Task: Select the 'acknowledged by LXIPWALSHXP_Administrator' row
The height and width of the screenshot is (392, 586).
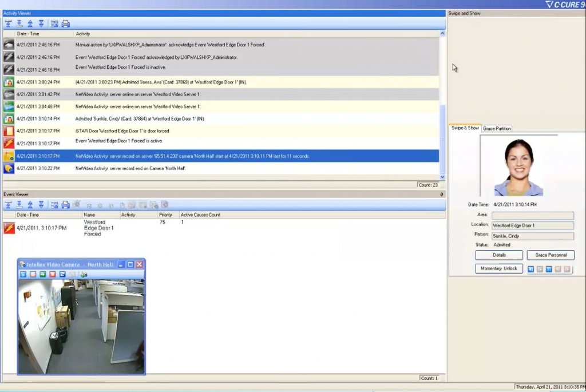Action: pos(221,57)
